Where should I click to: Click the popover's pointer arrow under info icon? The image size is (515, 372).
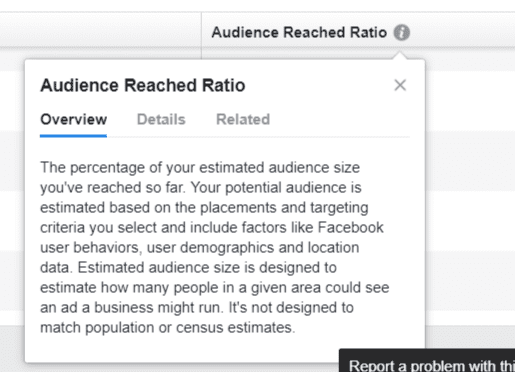tap(400, 56)
